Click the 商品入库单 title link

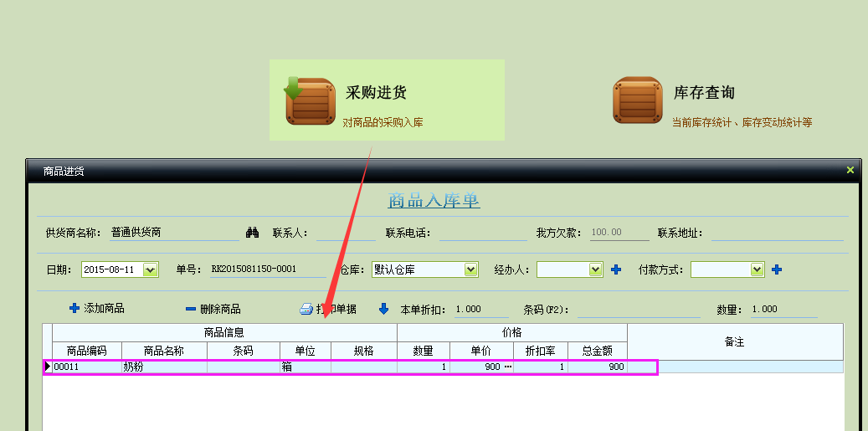(434, 200)
